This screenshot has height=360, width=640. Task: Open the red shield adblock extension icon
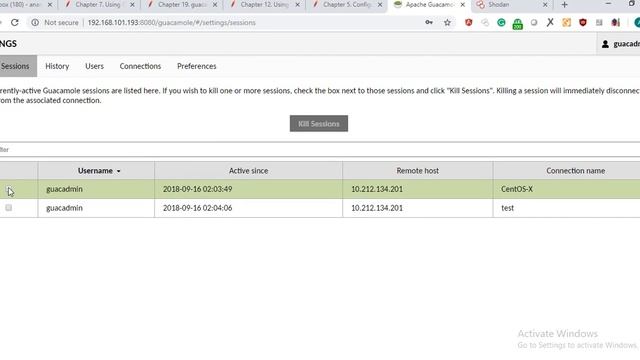point(583,22)
